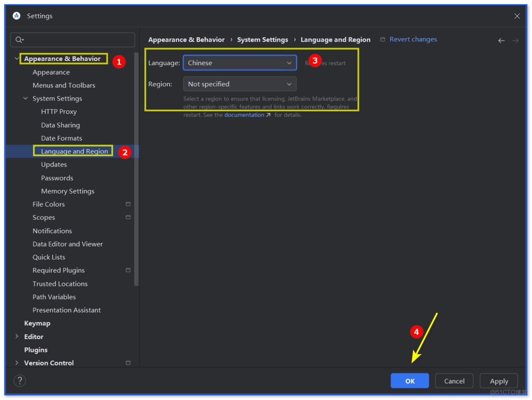Click the Revert changes icon
532x400 pixels.
pos(382,40)
